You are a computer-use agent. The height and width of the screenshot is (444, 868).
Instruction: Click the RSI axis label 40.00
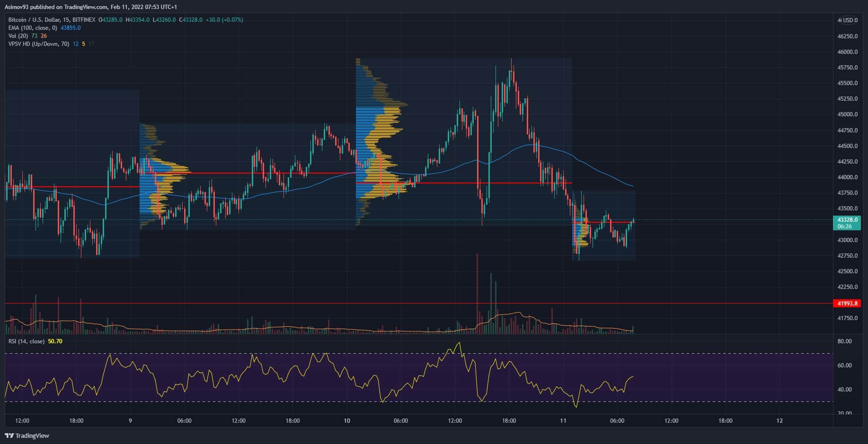click(845, 390)
